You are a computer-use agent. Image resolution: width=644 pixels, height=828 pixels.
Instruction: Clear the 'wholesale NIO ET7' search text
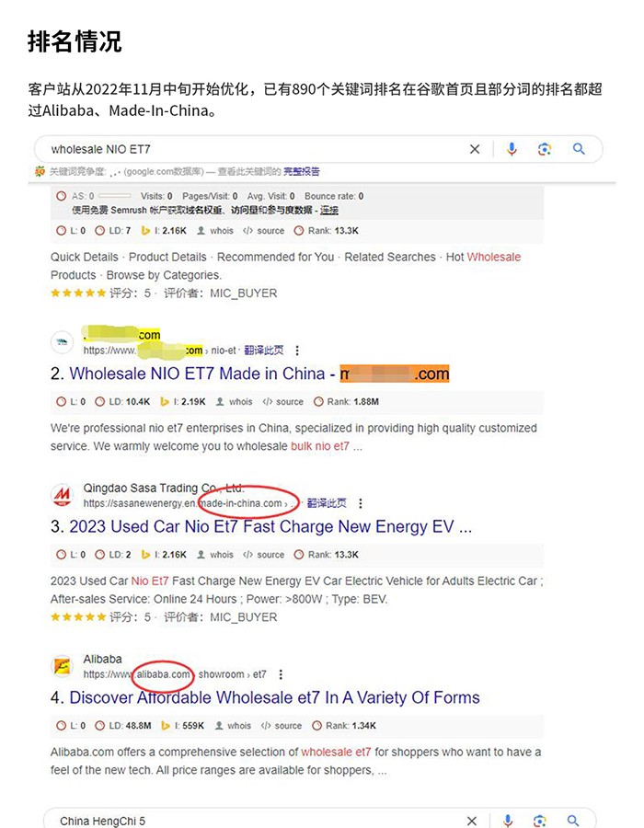point(475,149)
